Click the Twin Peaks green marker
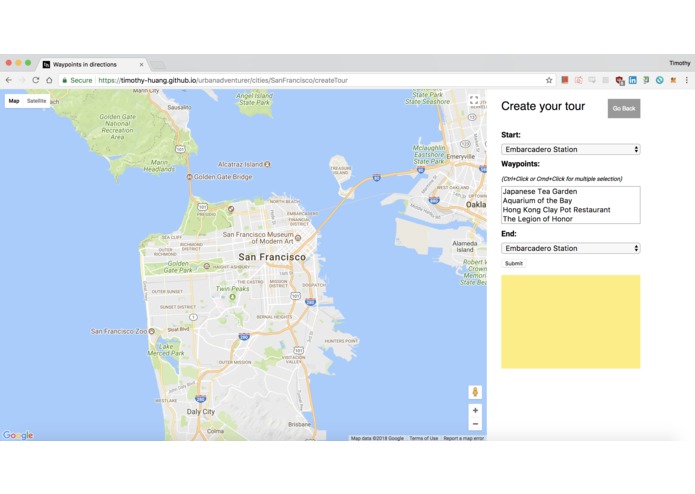Screen dimensions: 695x494 (233, 297)
